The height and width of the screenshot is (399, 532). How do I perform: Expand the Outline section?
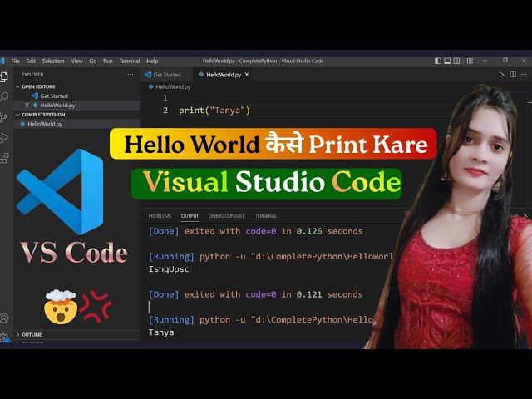[18, 334]
